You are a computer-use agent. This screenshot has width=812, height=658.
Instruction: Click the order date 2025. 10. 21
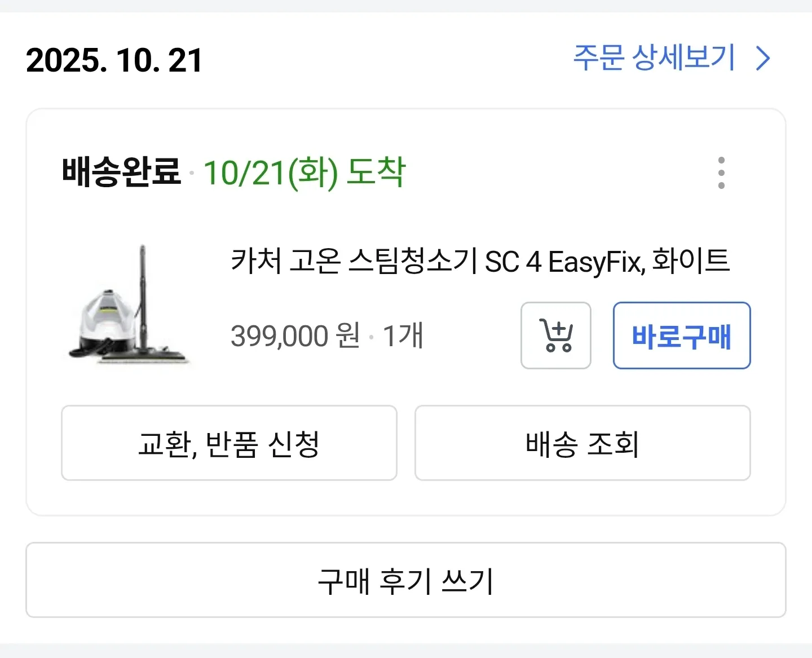pos(114,60)
